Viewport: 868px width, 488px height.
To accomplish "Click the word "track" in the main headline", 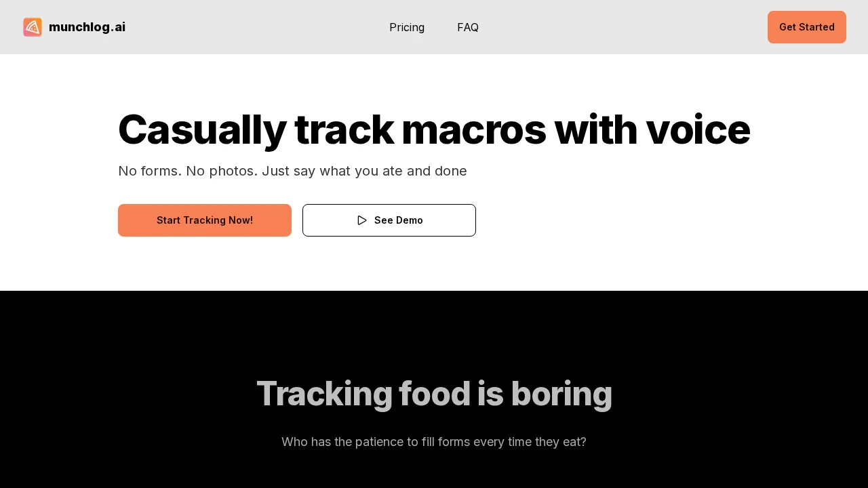I will pyautogui.click(x=344, y=130).
